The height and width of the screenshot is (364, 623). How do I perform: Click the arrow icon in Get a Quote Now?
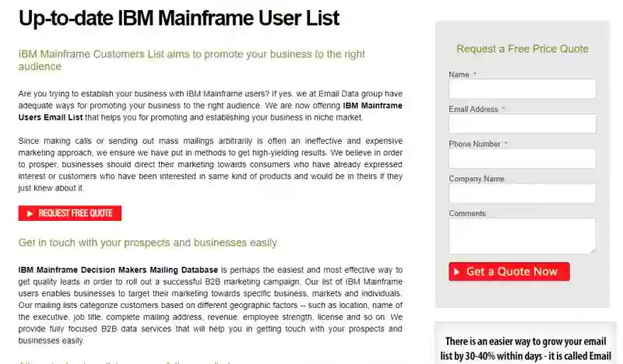[456, 272]
